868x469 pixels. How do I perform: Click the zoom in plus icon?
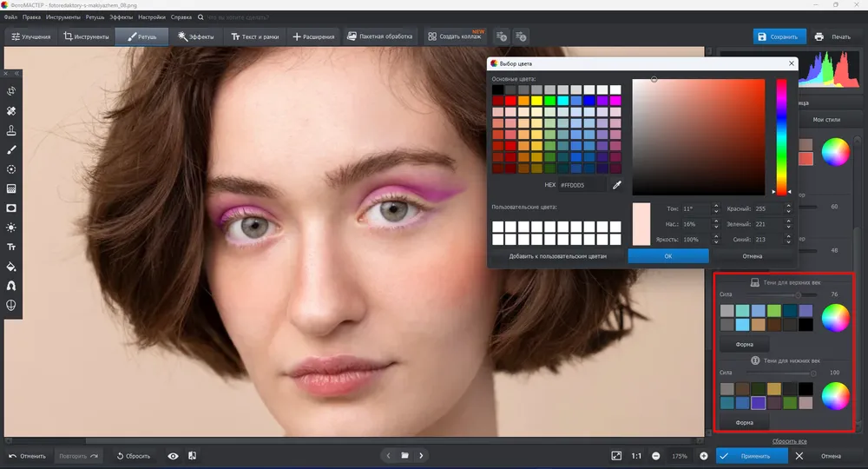tap(704, 456)
